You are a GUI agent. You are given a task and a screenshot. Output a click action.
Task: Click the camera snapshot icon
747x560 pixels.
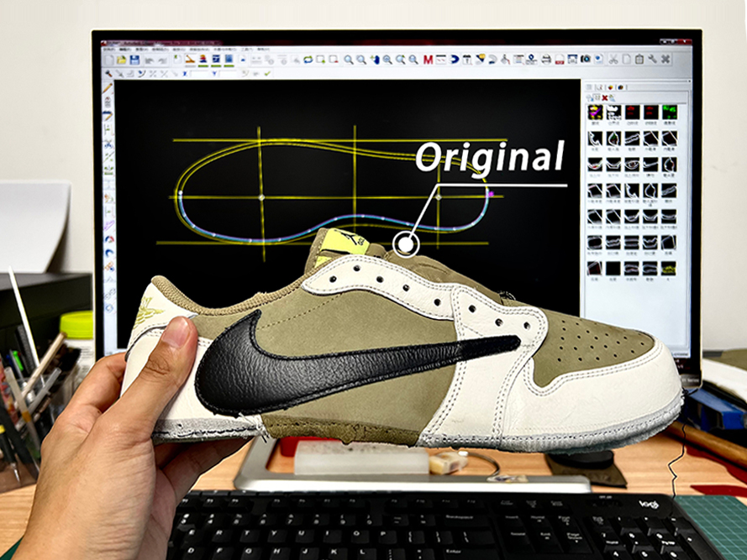[x=585, y=60]
